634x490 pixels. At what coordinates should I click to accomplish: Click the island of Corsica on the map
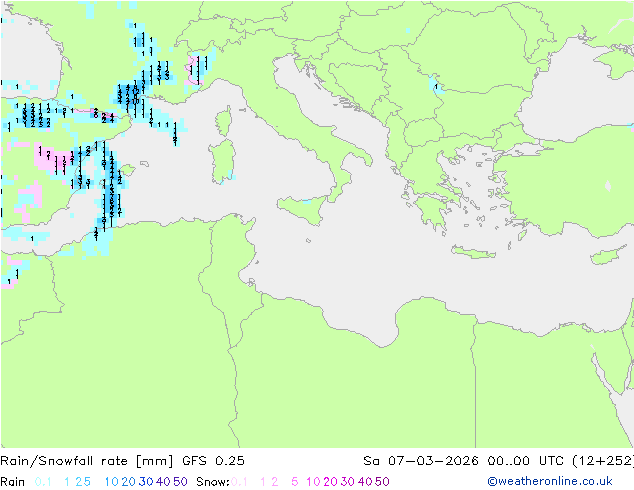(224, 120)
